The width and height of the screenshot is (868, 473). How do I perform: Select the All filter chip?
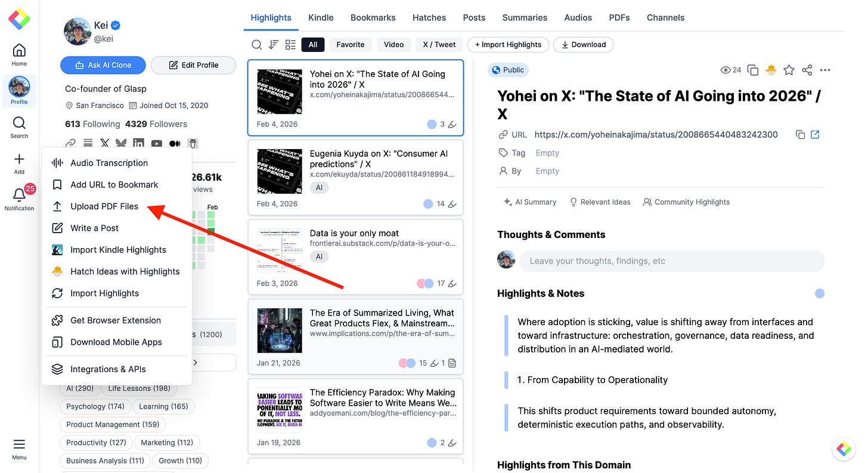pyautogui.click(x=313, y=45)
